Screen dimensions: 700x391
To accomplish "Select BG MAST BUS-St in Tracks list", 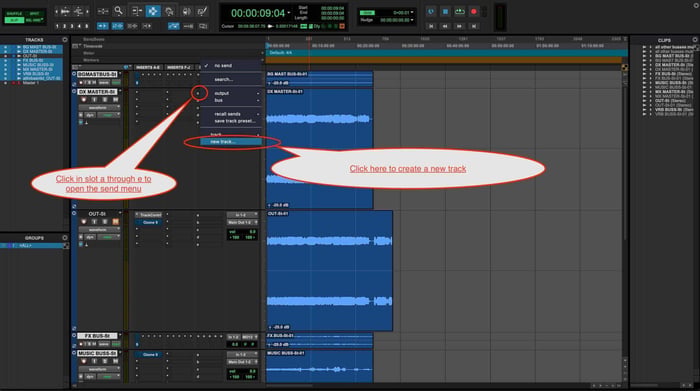I will click(x=39, y=47).
